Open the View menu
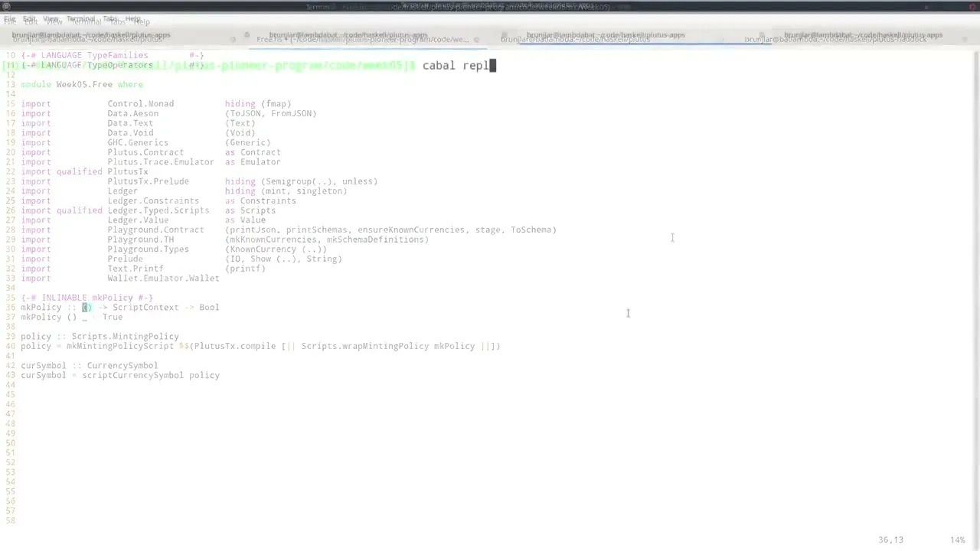Viewport: 980px width, 551px height. (51, 21)
